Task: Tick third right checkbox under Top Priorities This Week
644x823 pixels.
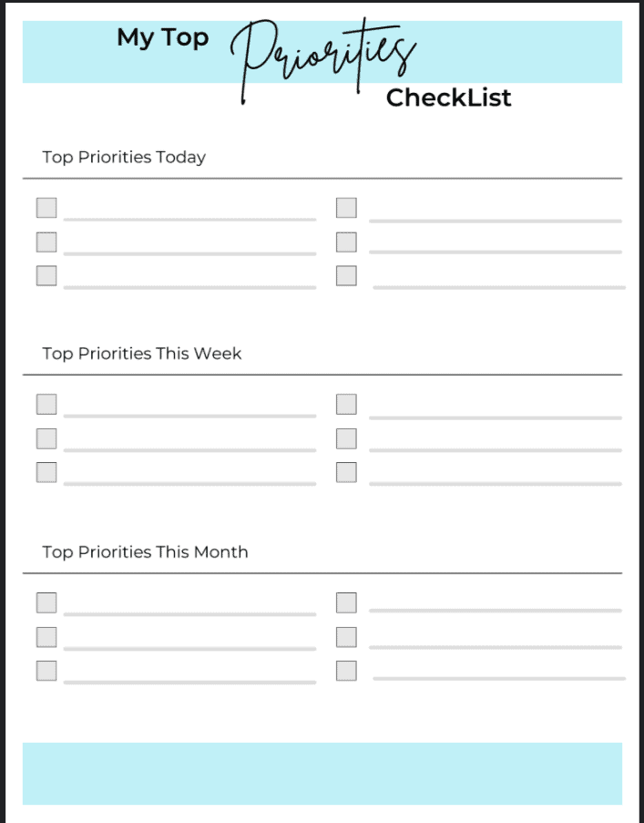Action: (x=347, y=472)
